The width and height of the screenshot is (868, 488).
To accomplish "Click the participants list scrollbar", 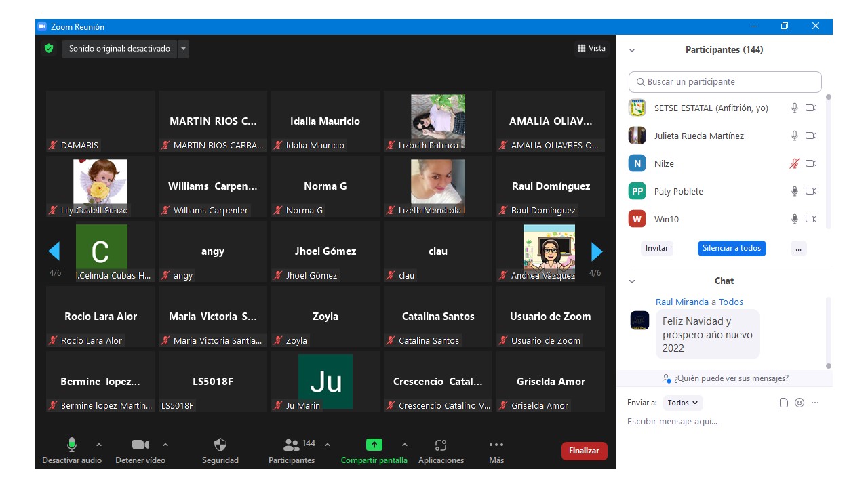I will 828,161.
